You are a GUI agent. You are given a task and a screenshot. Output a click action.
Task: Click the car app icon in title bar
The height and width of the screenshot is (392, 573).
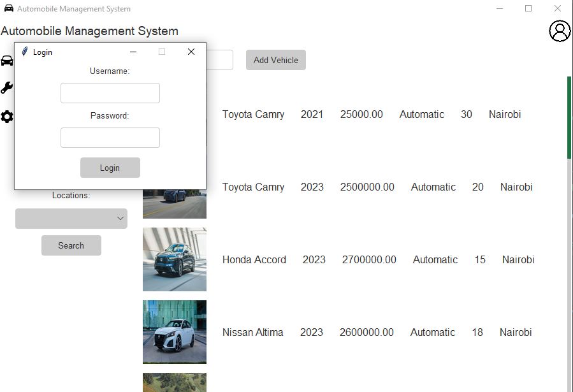coord(8,8)
